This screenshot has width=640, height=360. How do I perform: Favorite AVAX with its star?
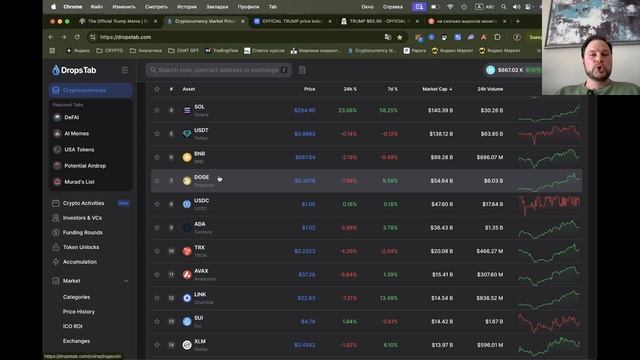pyautogui.click(x=157, y=274)
